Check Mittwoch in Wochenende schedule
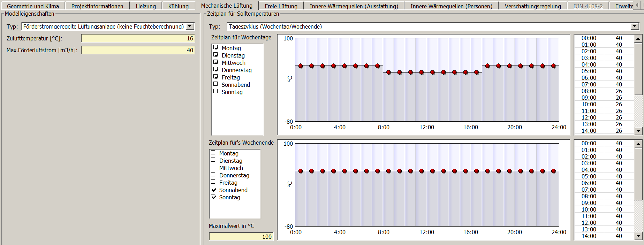This screenshot has height=245, width=644. [x=213, y=167]
